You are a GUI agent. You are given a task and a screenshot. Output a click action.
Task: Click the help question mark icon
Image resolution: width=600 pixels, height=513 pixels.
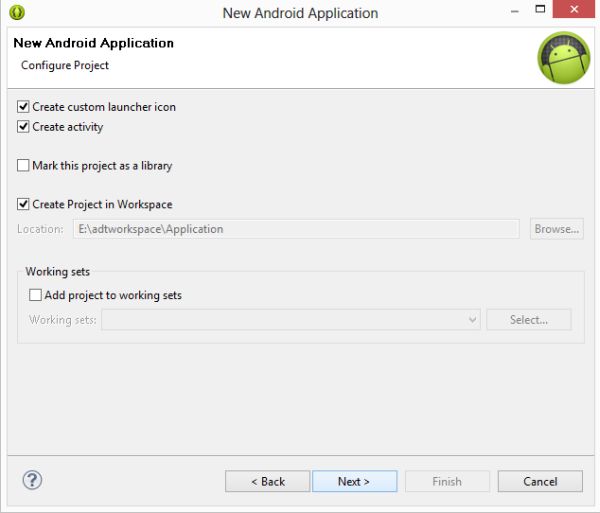tap(32, 480)
